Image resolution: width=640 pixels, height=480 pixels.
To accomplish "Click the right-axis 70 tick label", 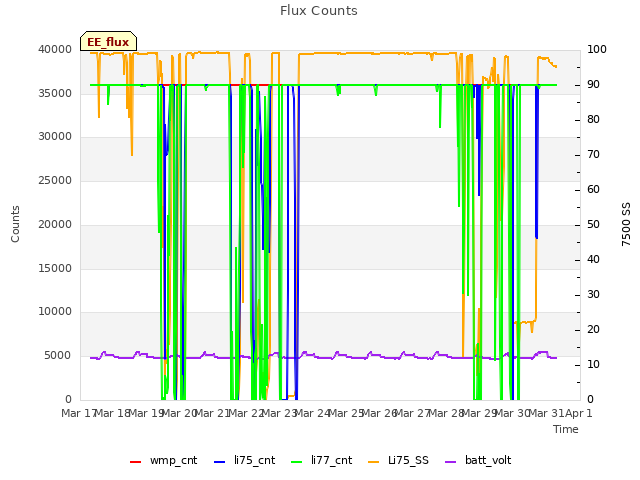I will click(x=593, y=155).
